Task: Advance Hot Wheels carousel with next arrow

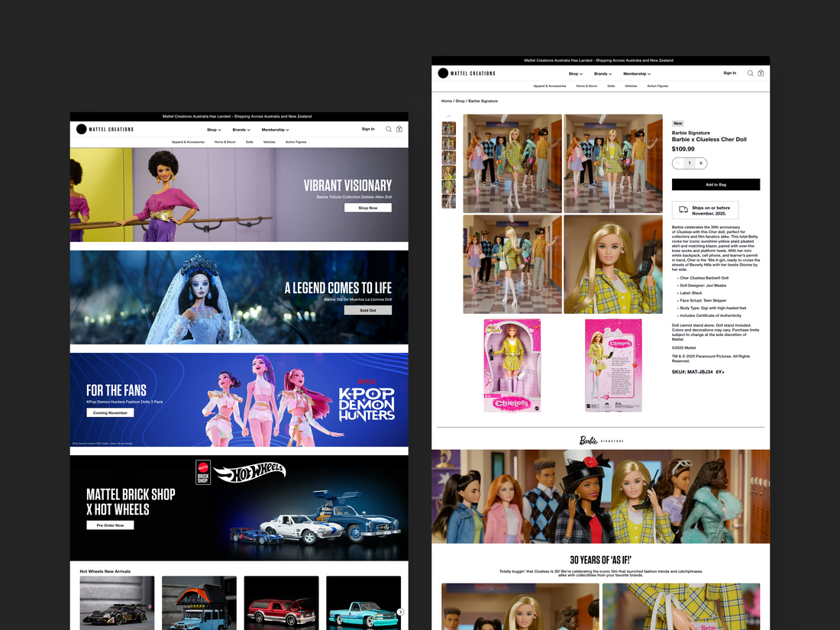Action: click(x=400, y=612)
